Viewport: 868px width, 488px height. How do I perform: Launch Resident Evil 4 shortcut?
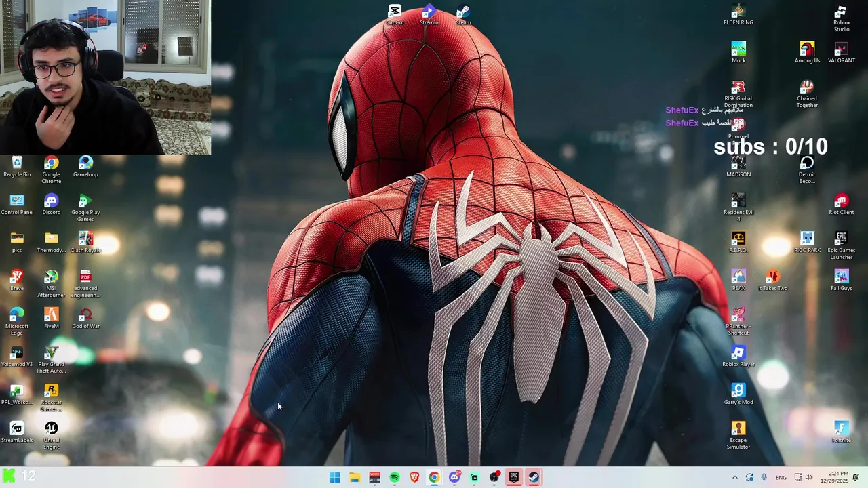click(x=738, y=208)
